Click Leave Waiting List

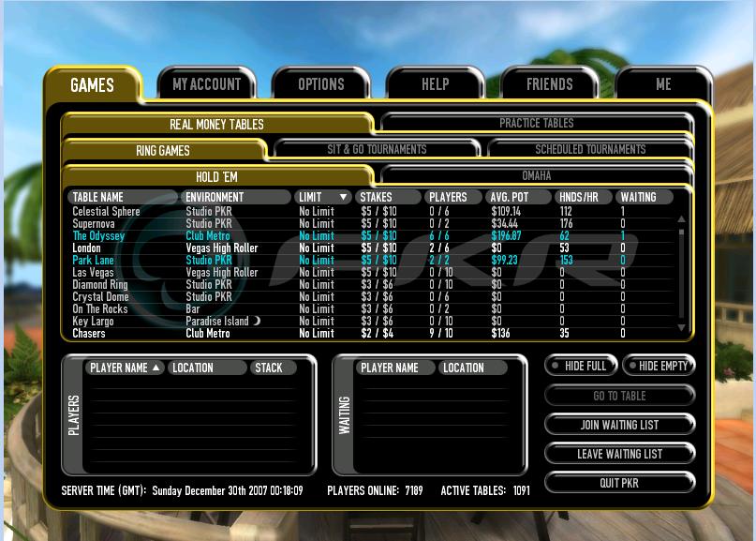[619, 454]
